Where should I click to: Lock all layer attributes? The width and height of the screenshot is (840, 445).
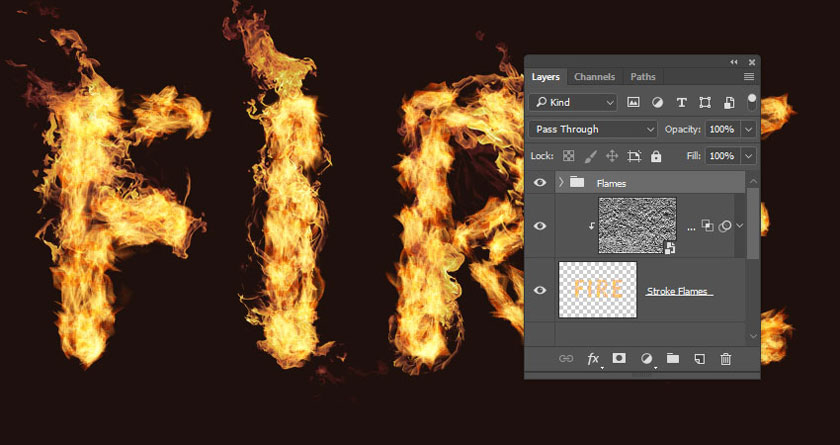[x=656, y=156]
